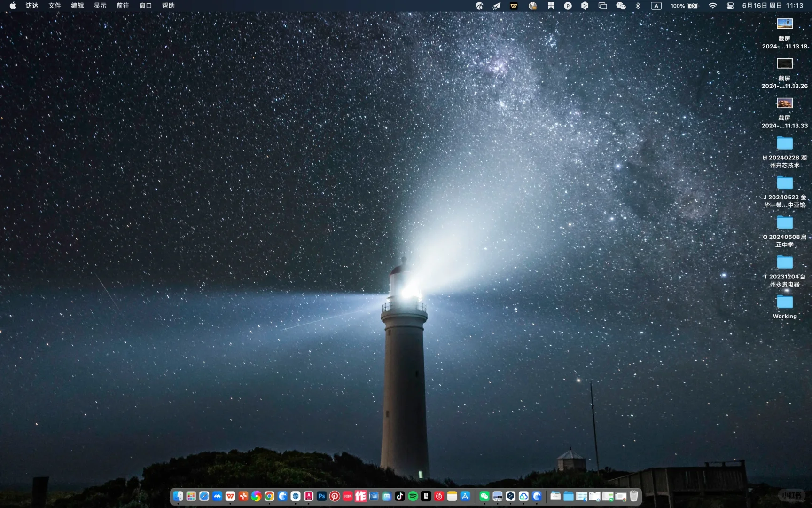Click the bookmark menu bar icon
The height and width of the screenshot is (508, 812).
click(551, 6)
